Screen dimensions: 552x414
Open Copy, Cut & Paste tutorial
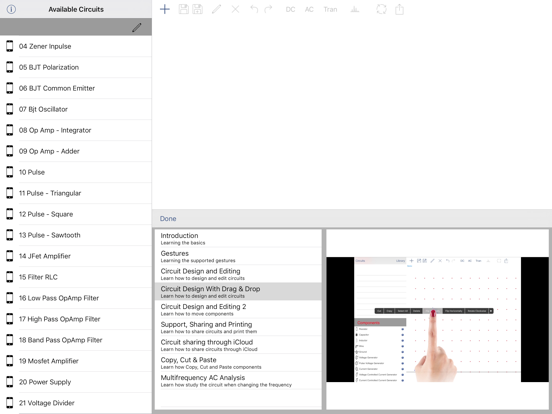(238, 363)
